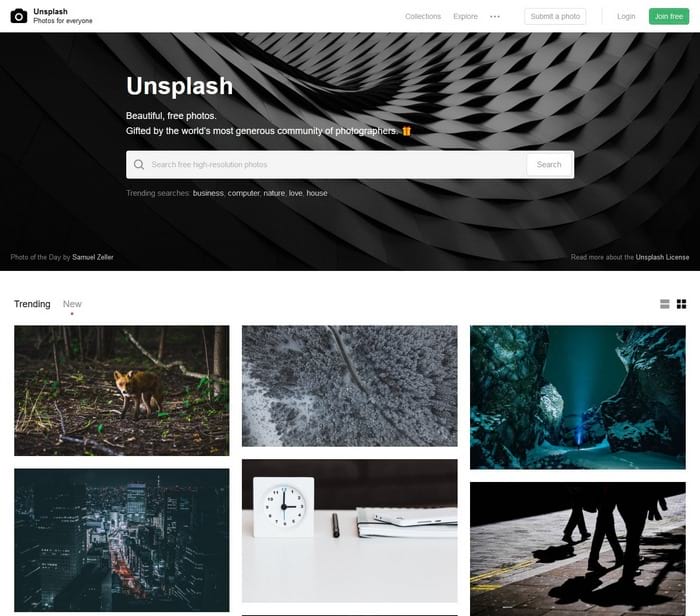Click trending search 'nature'

tap(274, 193)
